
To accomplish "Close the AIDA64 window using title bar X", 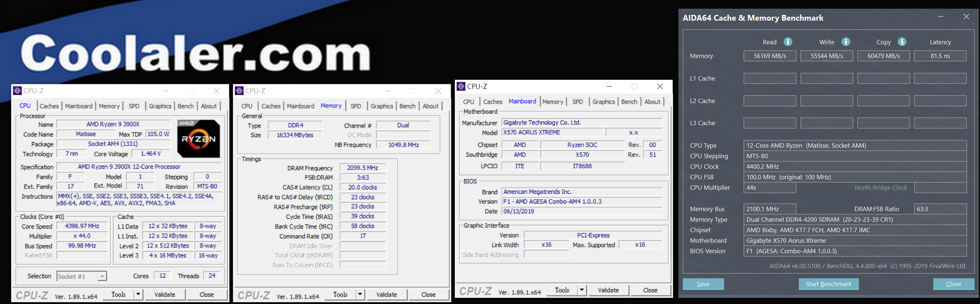I will click(x=966, y=17).
